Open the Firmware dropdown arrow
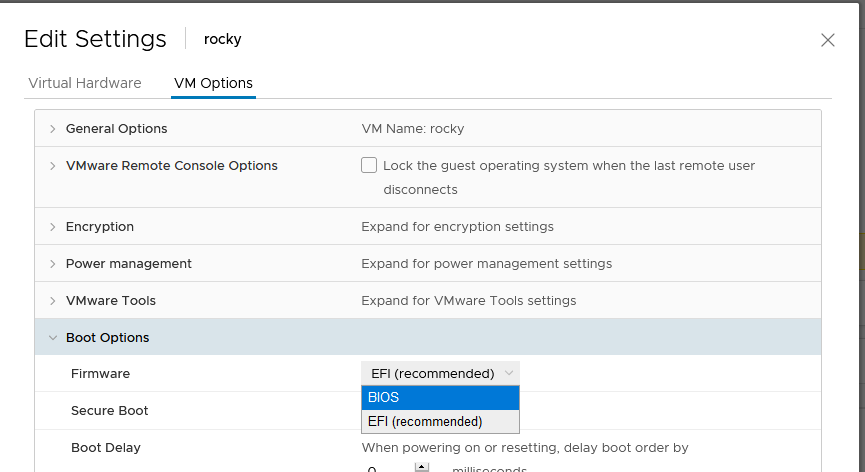The width and height of the screenshot is (865, 472). pyautogui.click(x=509, y=373)
